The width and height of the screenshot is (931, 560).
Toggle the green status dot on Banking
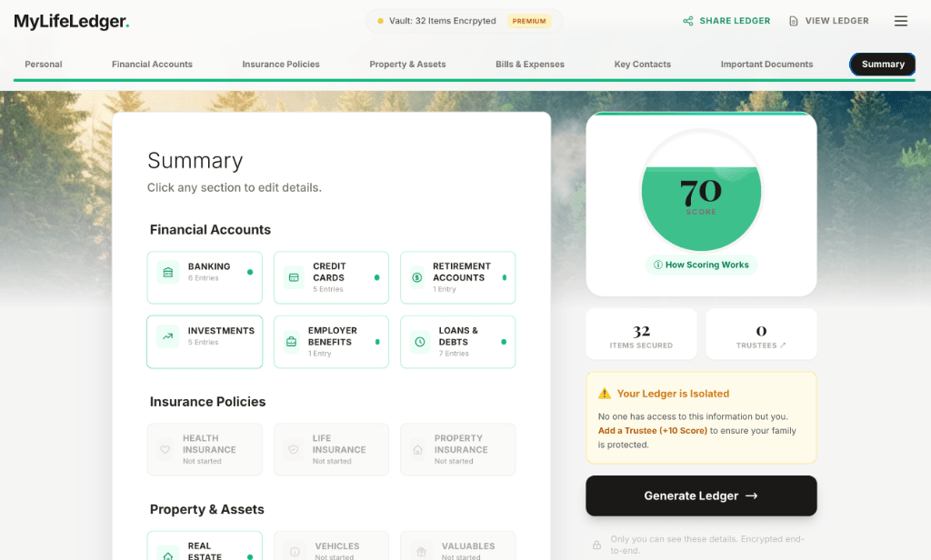pyautogui.click(x=250, y=272)
